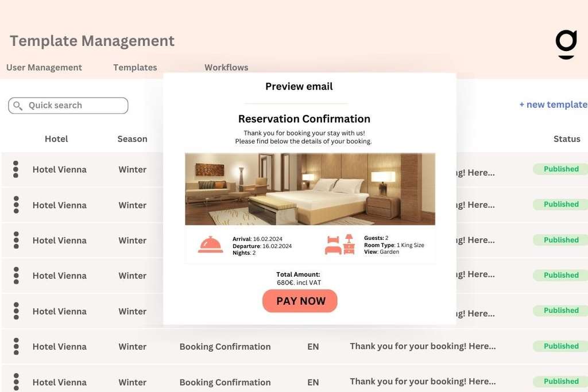Select the Templates tab
588x392 pixels.
tap(135, 67)
